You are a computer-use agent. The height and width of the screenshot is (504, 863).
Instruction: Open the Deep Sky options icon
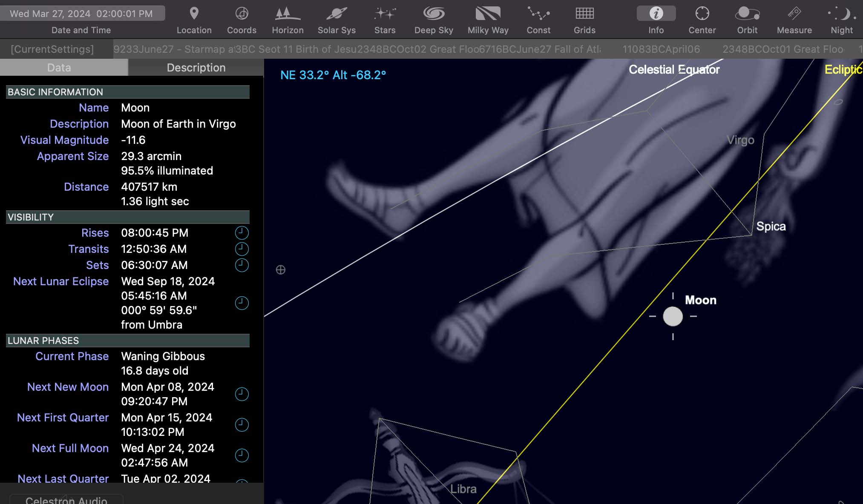(434, 14)
